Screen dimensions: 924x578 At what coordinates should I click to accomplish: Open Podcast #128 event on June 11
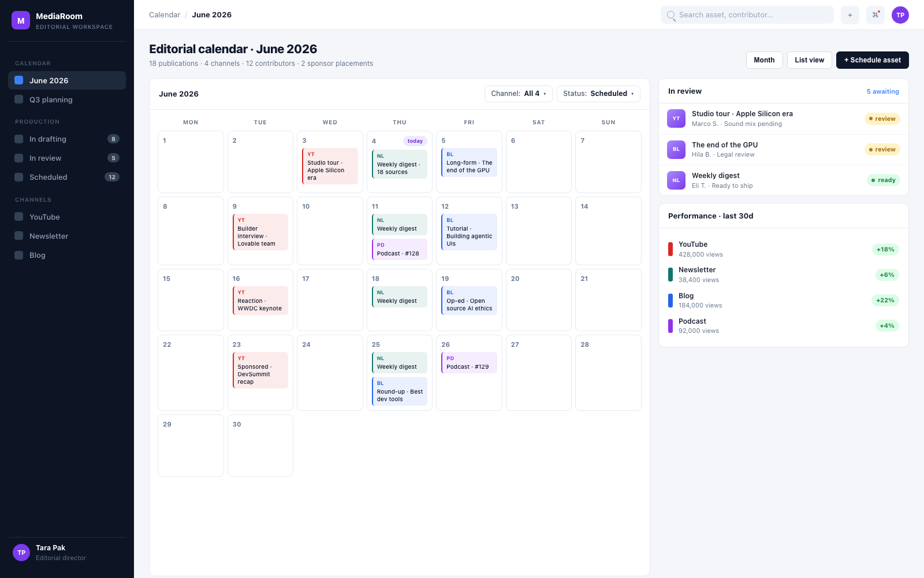pos(400,250)
